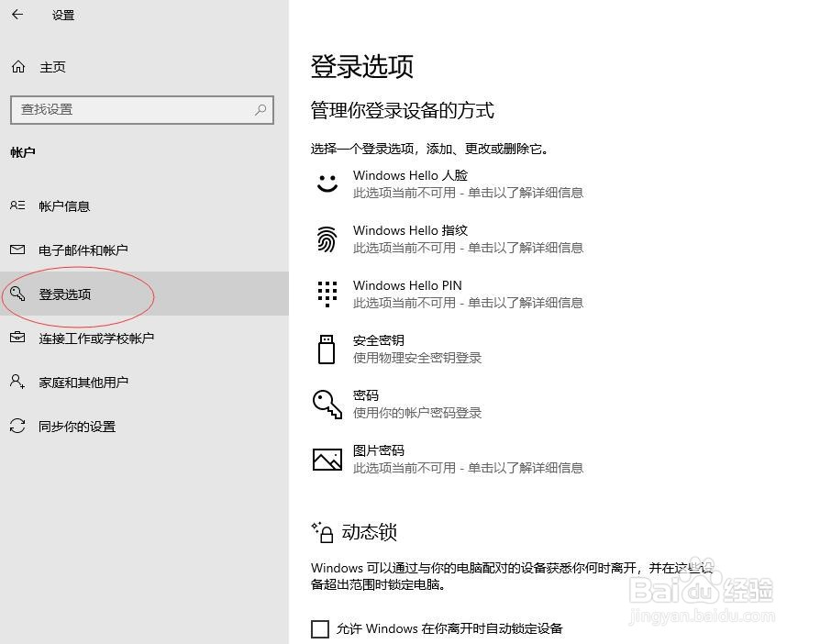Click the briefcase icon for 连接工作或学校帐户

point(17,338)
